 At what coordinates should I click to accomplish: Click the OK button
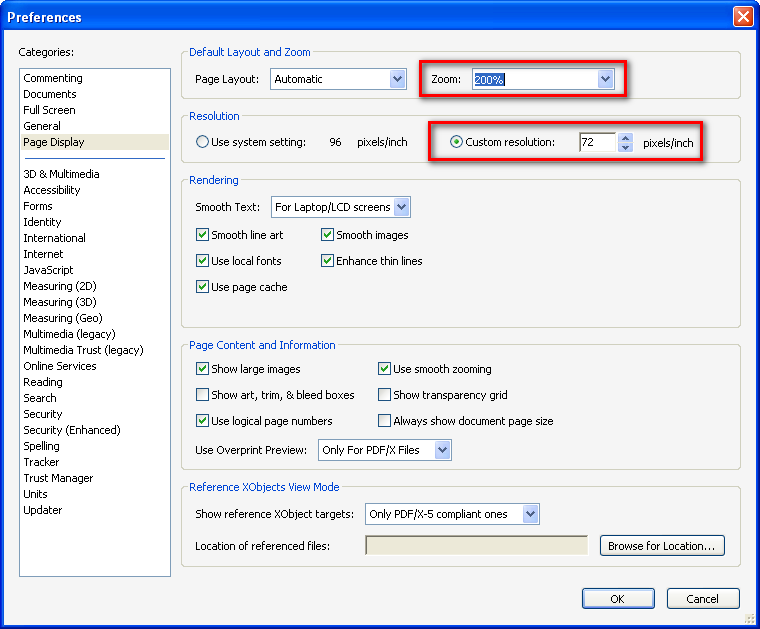click(x=617, y=599)
